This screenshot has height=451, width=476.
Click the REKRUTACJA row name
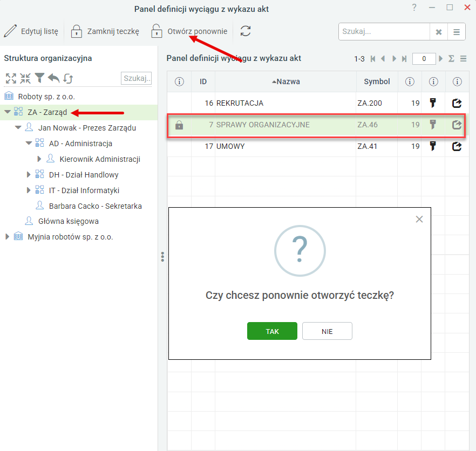click(240, 103)
